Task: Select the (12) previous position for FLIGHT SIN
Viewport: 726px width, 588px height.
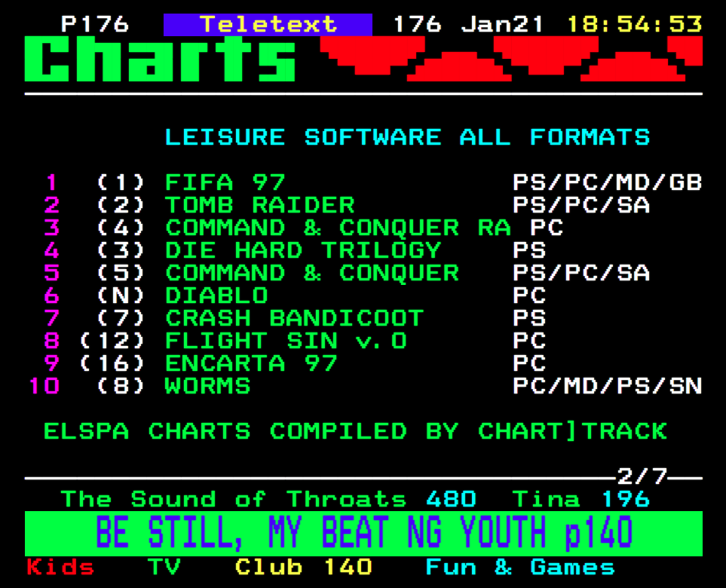Action: click(x=112, y=341)
